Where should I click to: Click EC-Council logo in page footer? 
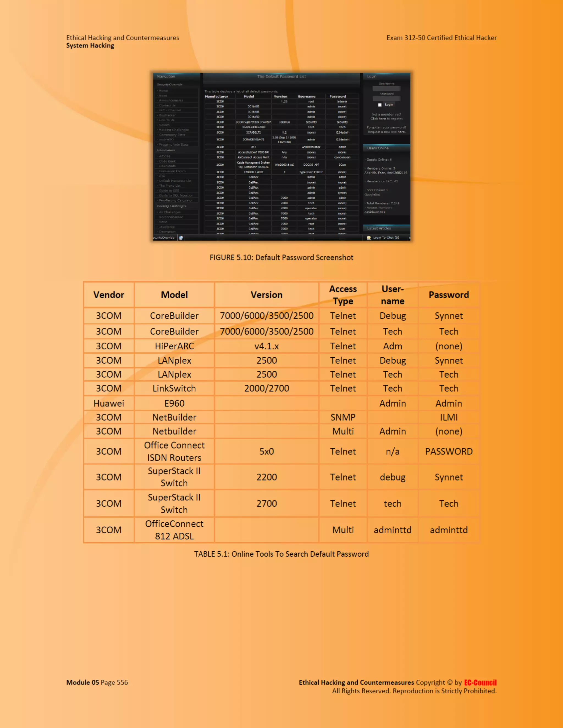480,682
